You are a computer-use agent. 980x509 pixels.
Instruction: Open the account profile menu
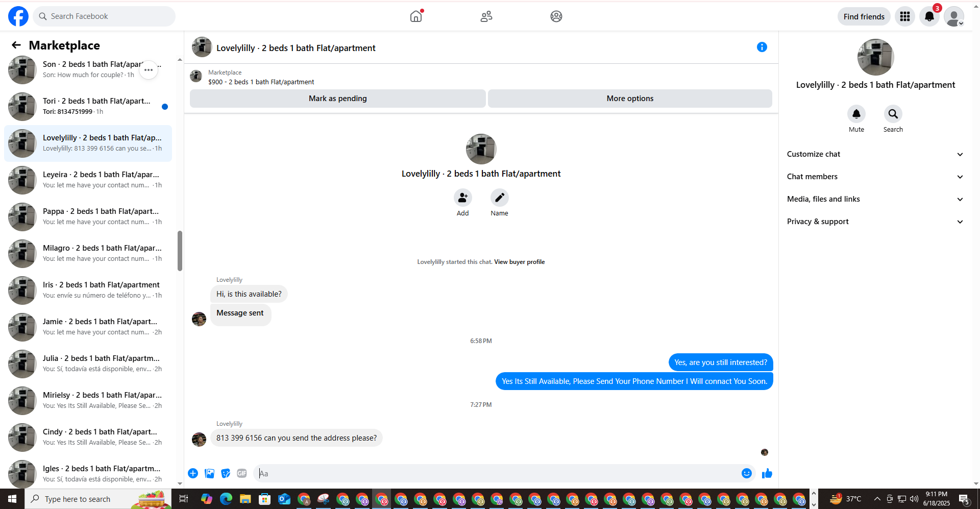coord(954,16)
